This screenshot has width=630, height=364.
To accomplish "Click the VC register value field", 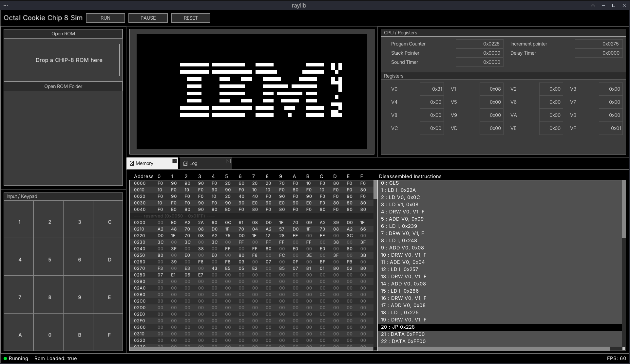I will coord(432,128).
